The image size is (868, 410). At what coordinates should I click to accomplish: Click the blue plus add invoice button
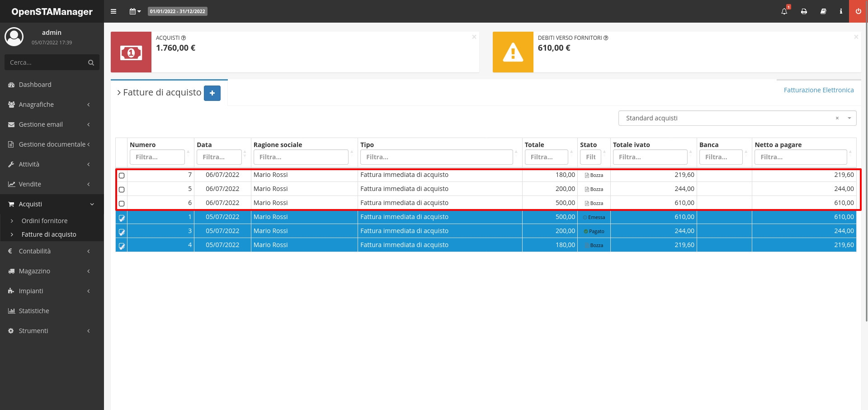pos(212,93)
